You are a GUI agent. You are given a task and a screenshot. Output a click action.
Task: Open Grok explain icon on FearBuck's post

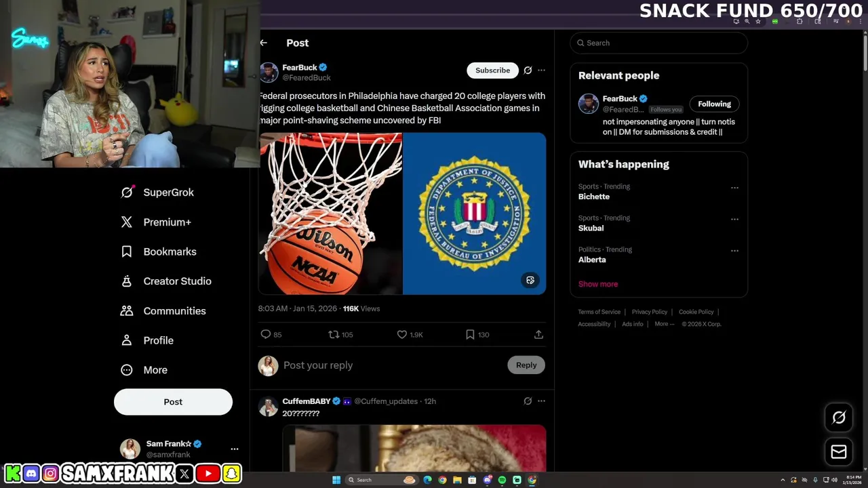528,70
